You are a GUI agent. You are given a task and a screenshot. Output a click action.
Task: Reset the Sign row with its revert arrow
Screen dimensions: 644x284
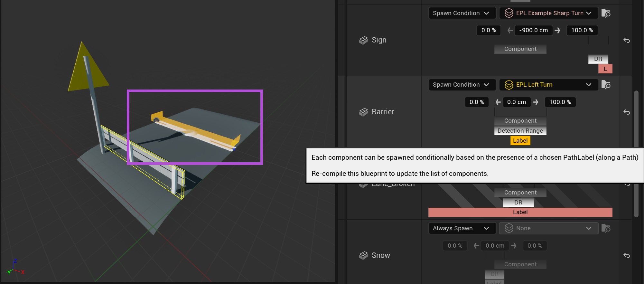pos(626,40)
